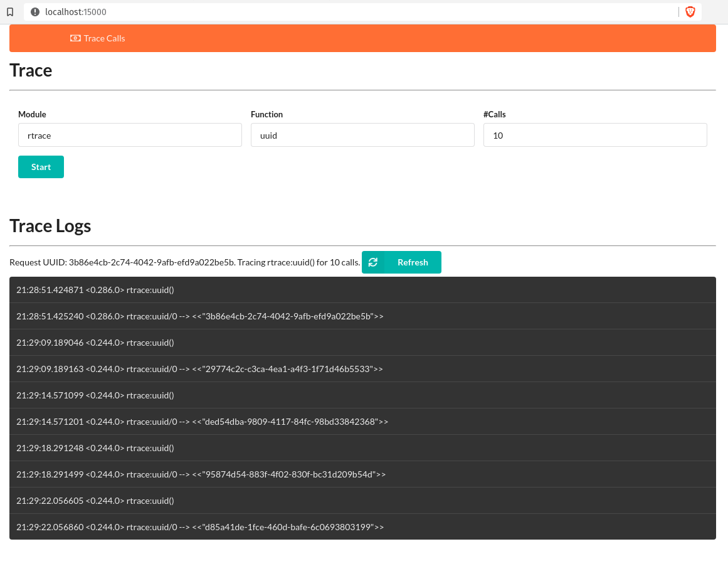Click the site info icon inside the address bar
Viewport: 728px width, 576px height.
34,11
